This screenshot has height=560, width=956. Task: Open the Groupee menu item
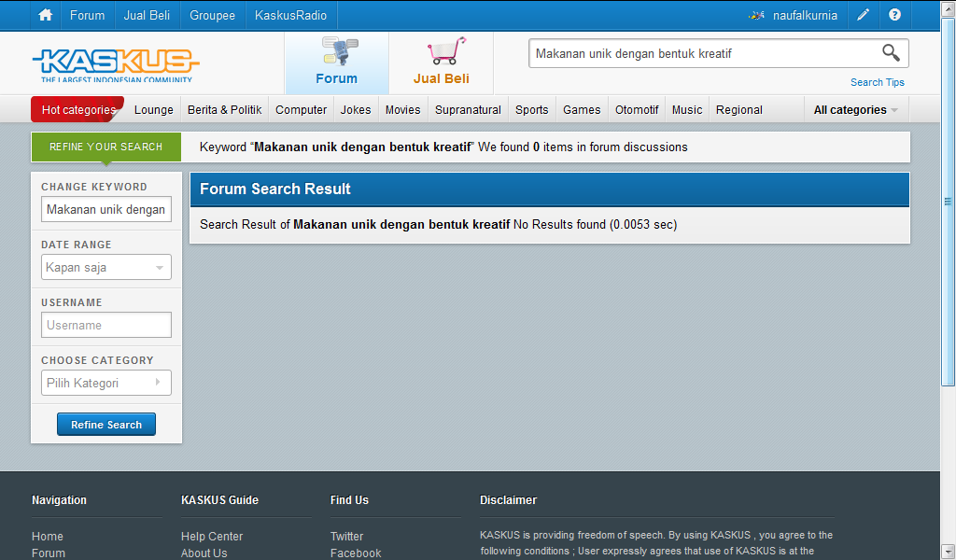212,15
